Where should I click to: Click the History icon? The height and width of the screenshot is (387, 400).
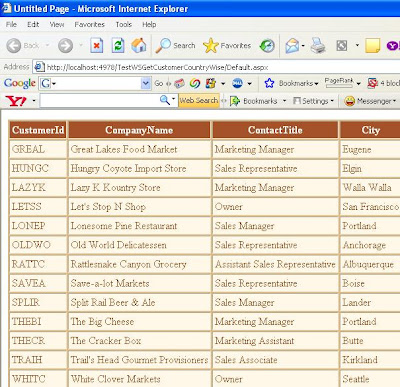click(x=267, y=46)
